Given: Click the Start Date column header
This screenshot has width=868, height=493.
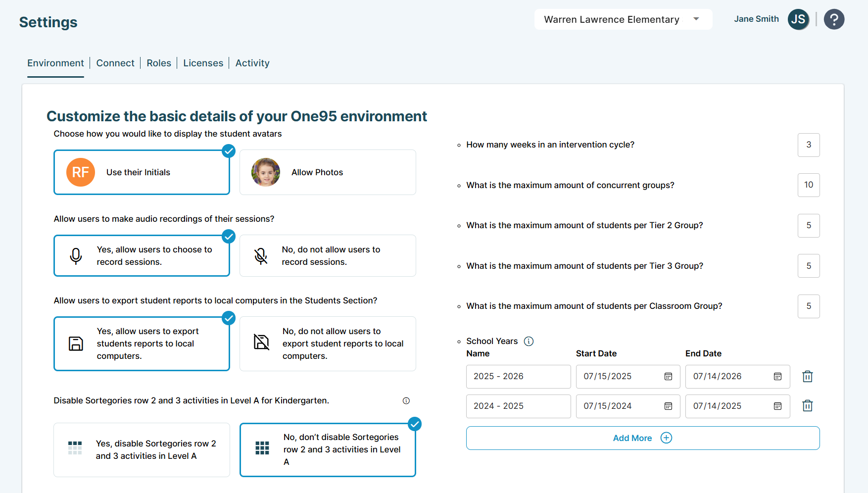Looking at the screenshot, I should pyautogui.click(x=596, y=353).
